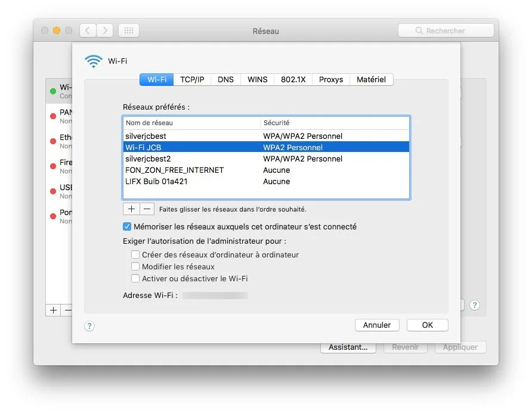Click the Appliquer button
This screenshot has width=532, height=413.
[460, 347]
